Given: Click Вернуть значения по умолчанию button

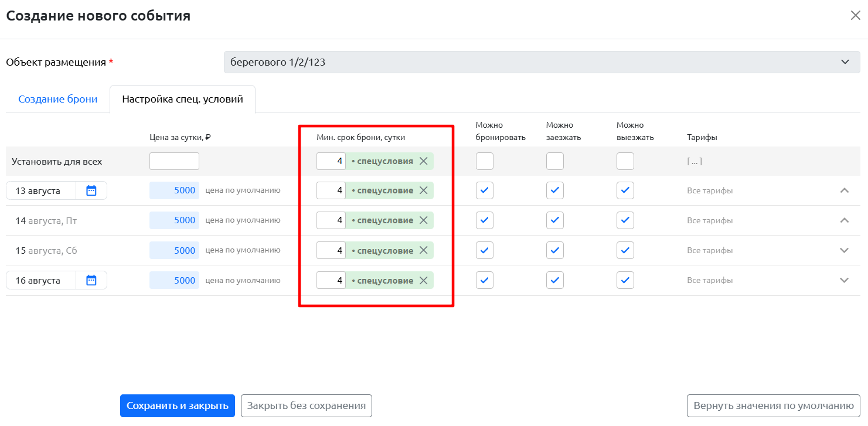Looking at the screenshot, I should point(774,405).
